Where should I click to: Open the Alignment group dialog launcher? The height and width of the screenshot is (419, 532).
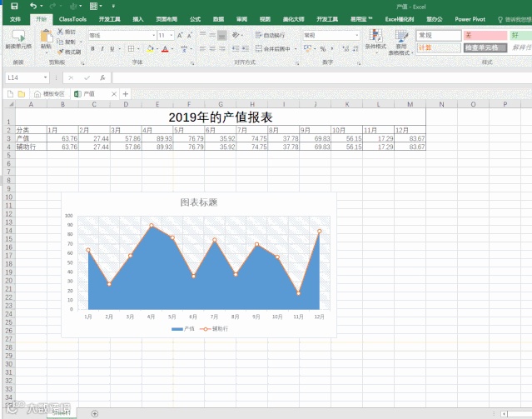(297, 63)
